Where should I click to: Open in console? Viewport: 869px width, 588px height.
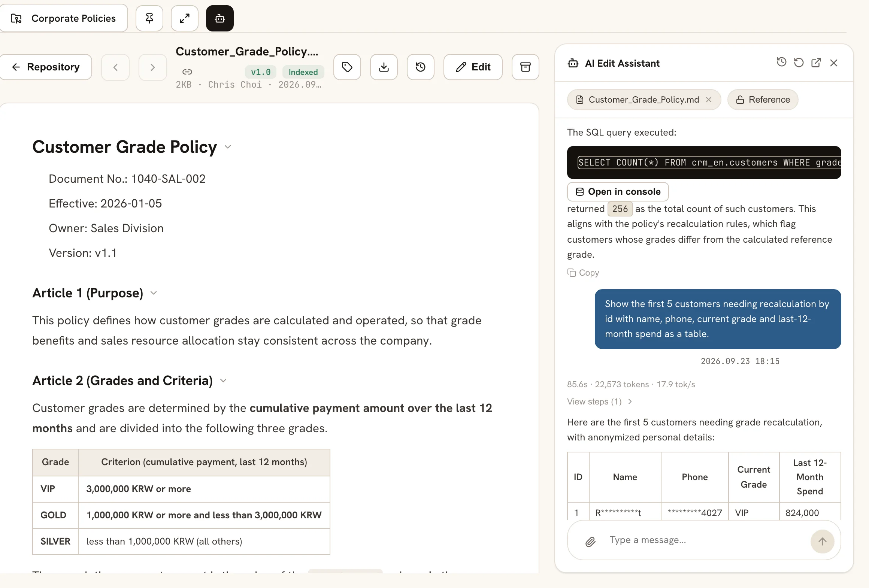pos(618,192)
